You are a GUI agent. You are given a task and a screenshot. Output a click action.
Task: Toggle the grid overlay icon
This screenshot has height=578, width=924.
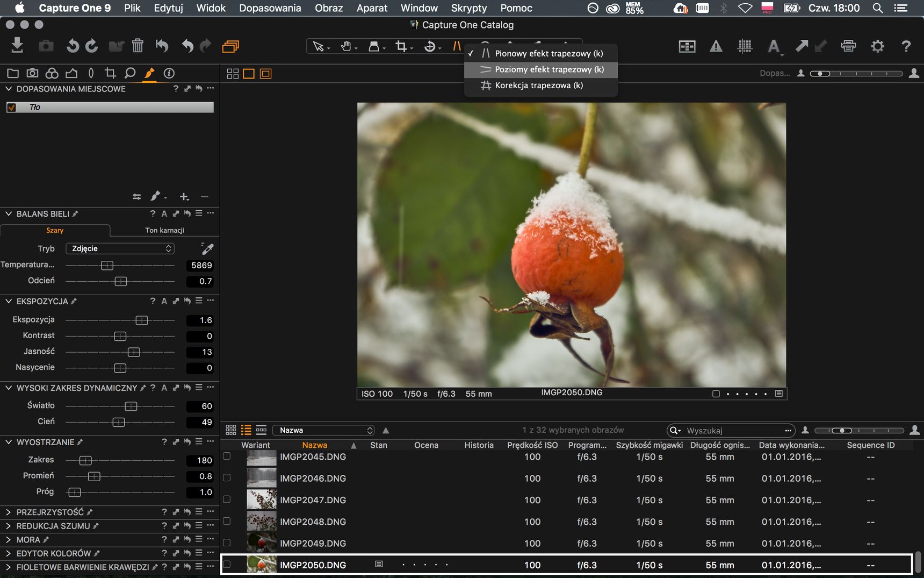pyautogui.click(x=745, y=46)
